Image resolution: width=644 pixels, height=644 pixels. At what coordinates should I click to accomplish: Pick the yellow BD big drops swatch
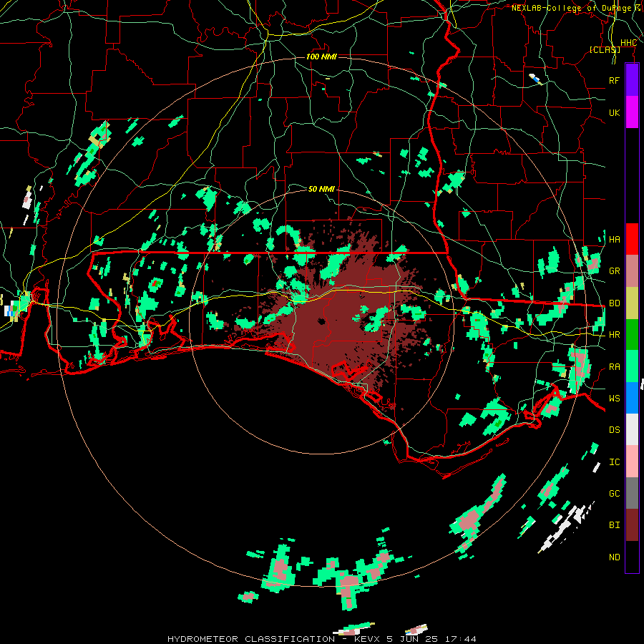click(x=632, y=303)
